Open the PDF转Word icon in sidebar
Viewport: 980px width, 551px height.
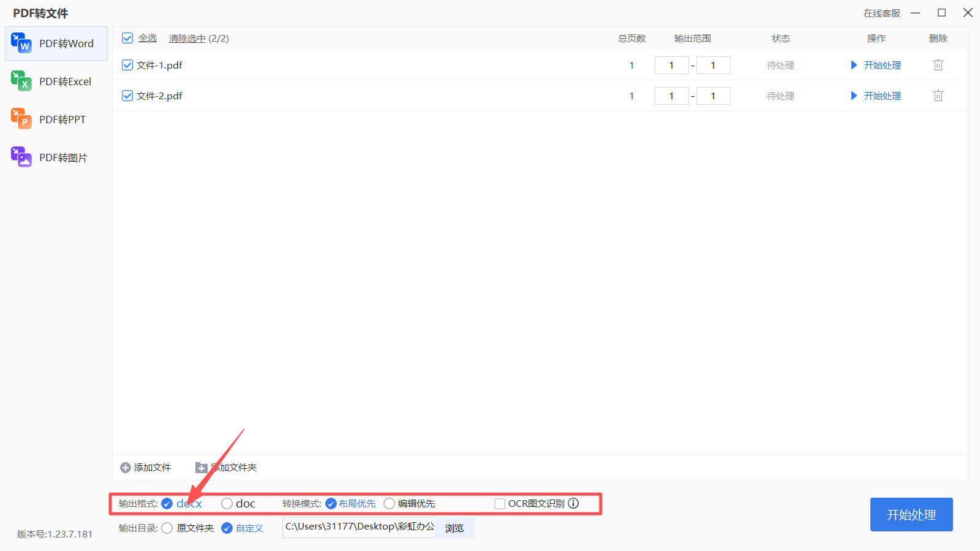(x=21, y=43)
